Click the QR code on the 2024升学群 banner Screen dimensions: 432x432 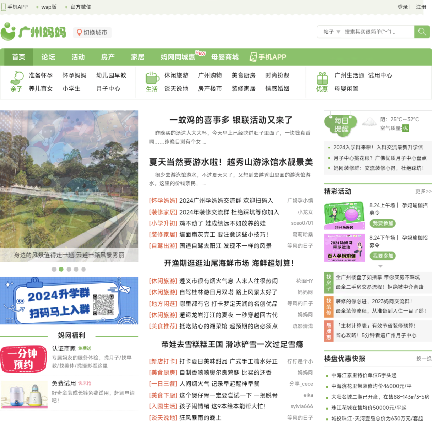tap(103, 304)
